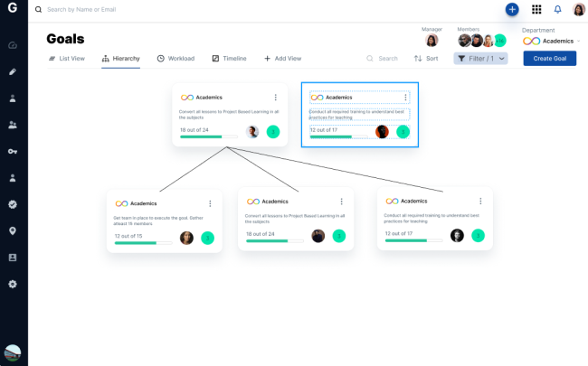Click the Sort button
Image resolution: width=588 pixels, height=366 pixels.
click(x=426, y=58)
